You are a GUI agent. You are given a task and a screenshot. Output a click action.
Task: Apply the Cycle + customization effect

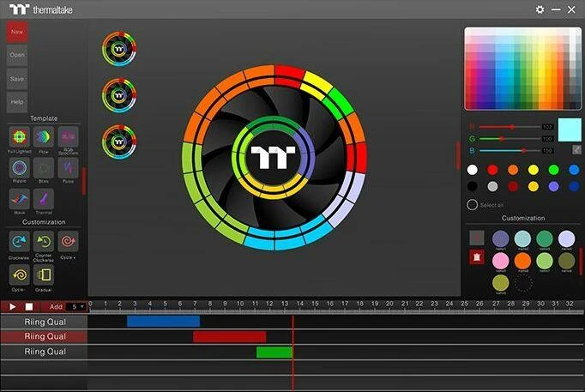[68, 242]
